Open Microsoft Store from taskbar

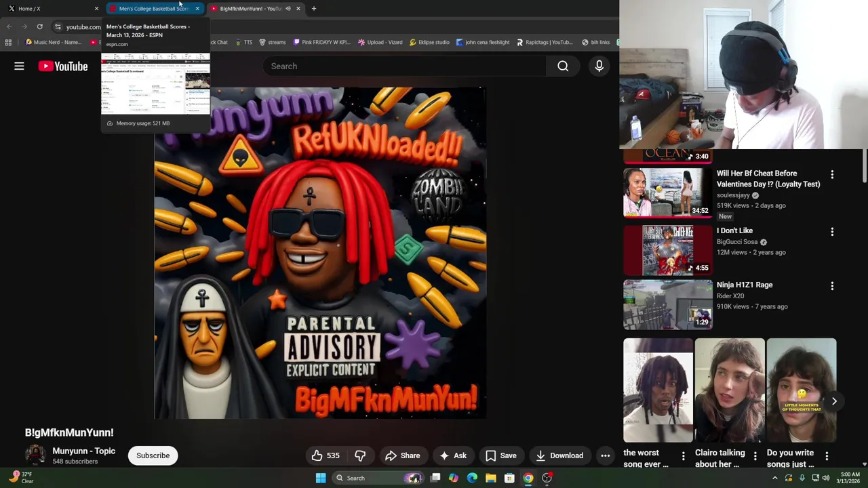[x=509, y=478]
